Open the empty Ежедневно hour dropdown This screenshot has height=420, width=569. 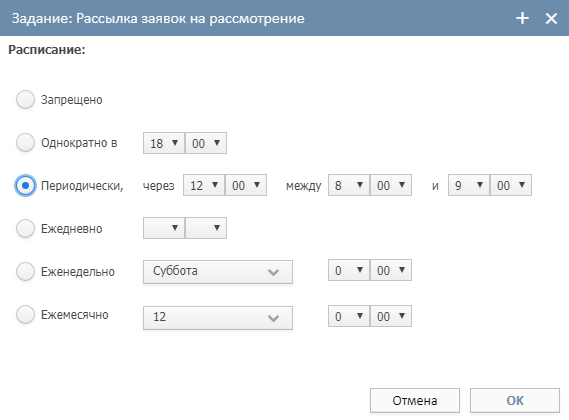164,228
